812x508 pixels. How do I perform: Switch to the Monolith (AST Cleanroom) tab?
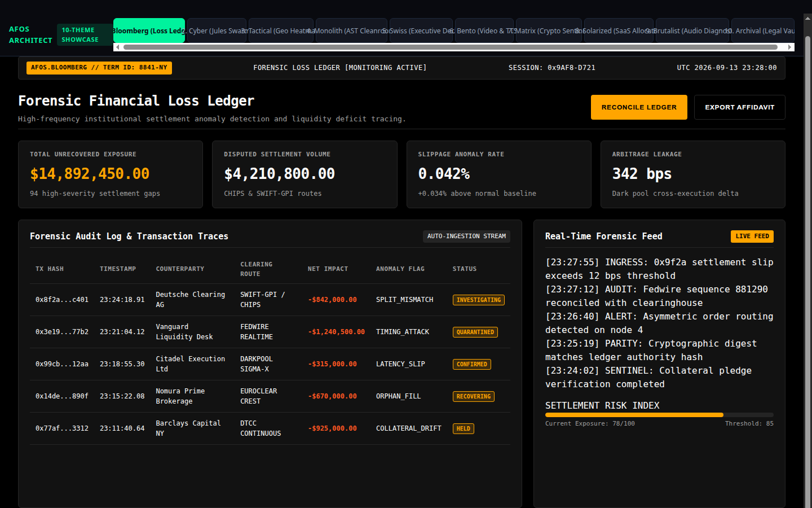(x=351, y=30)
